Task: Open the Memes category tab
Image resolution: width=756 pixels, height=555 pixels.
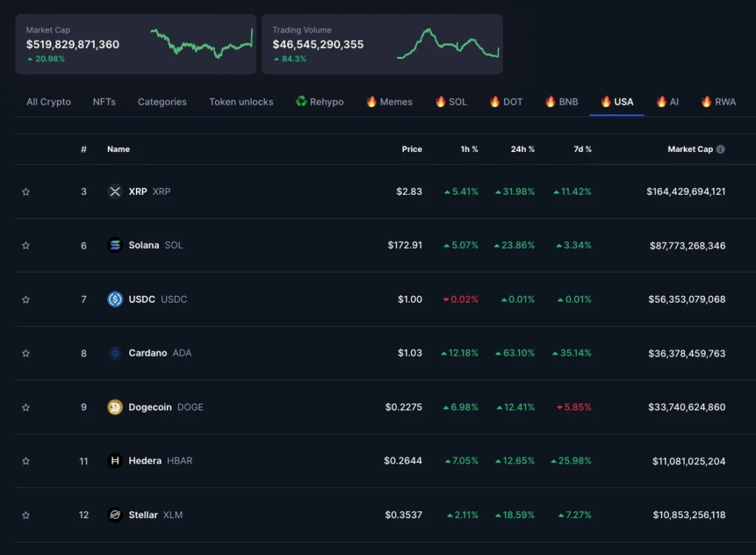Action: [x=389, y=102]
